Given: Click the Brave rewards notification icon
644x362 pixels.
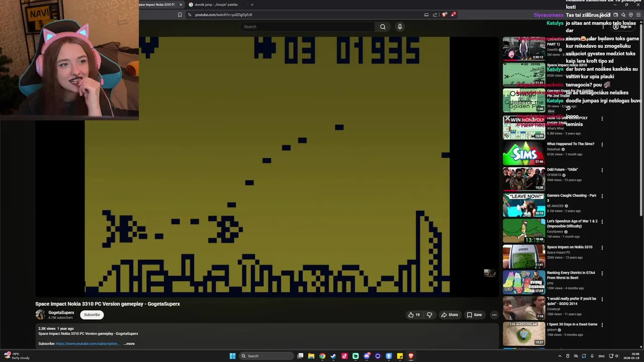Looking at the screenshot, I should [x=453, y=15].
